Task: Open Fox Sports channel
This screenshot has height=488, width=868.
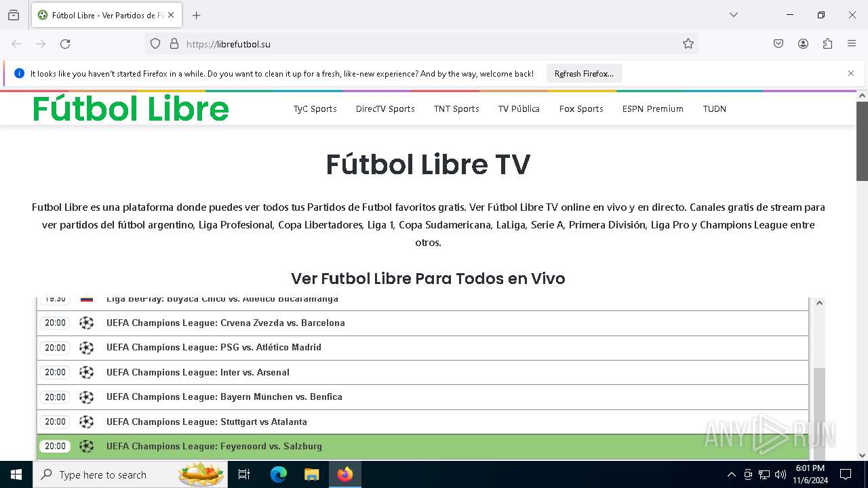Action: 581,108
